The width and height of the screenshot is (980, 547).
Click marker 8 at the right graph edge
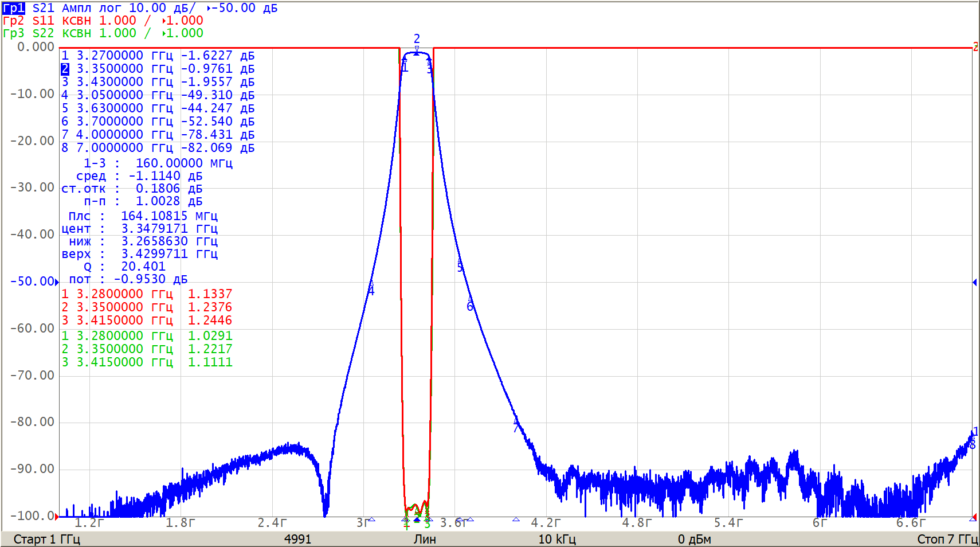pyautogui.click(x=973, y=445)
